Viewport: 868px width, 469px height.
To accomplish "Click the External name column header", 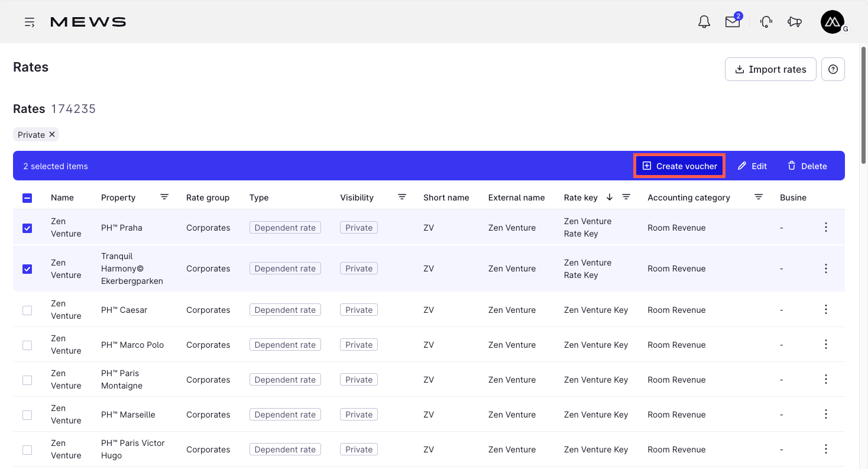I will click(x=516, y=198).
